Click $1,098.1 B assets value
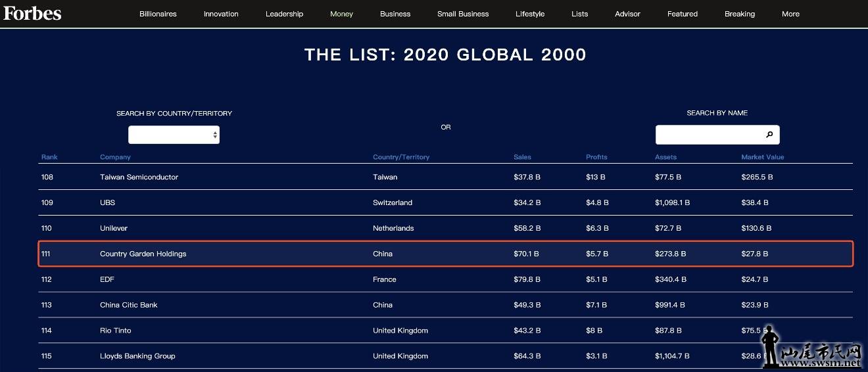 point(672,202)
